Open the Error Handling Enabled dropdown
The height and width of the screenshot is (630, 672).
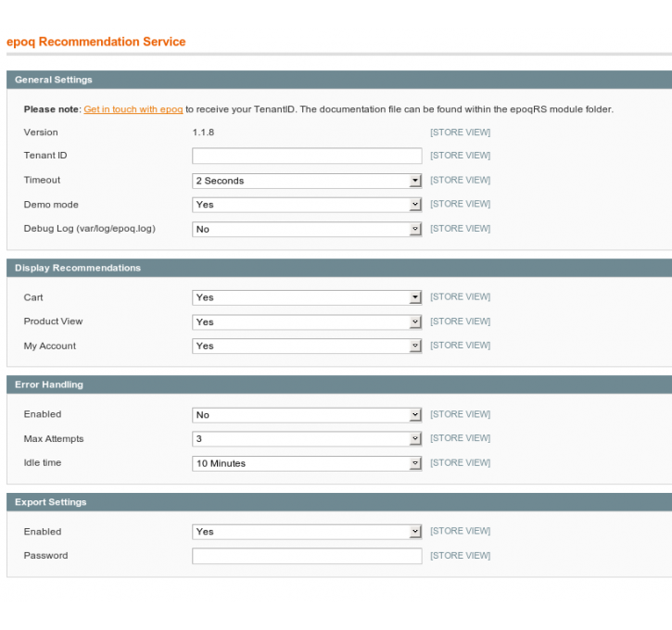[x=307, y=415]
